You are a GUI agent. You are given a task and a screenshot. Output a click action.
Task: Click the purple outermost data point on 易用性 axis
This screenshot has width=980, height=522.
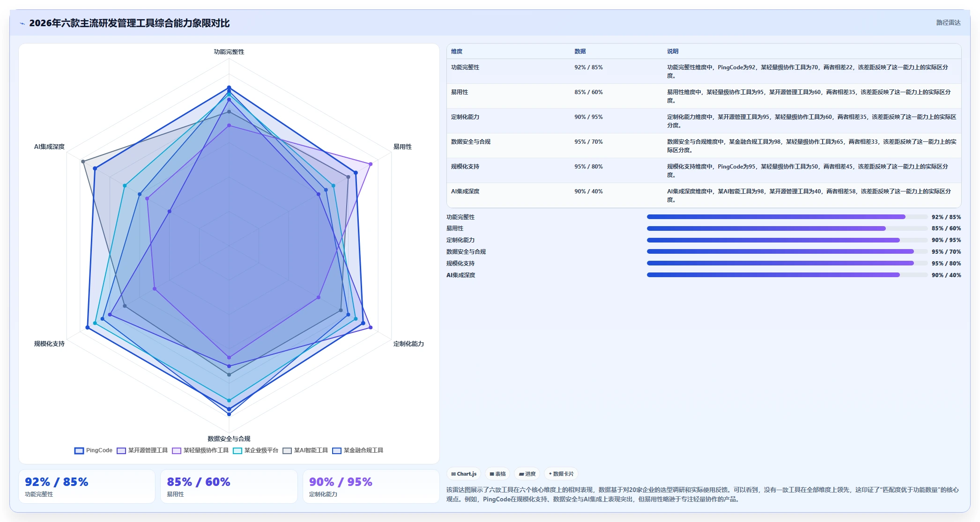click(x=371, y=164)
